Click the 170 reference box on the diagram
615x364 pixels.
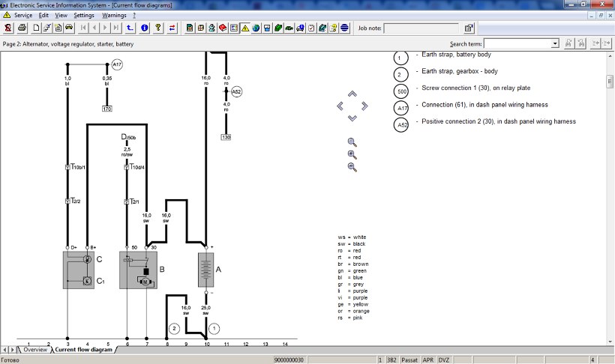(107, 109)
